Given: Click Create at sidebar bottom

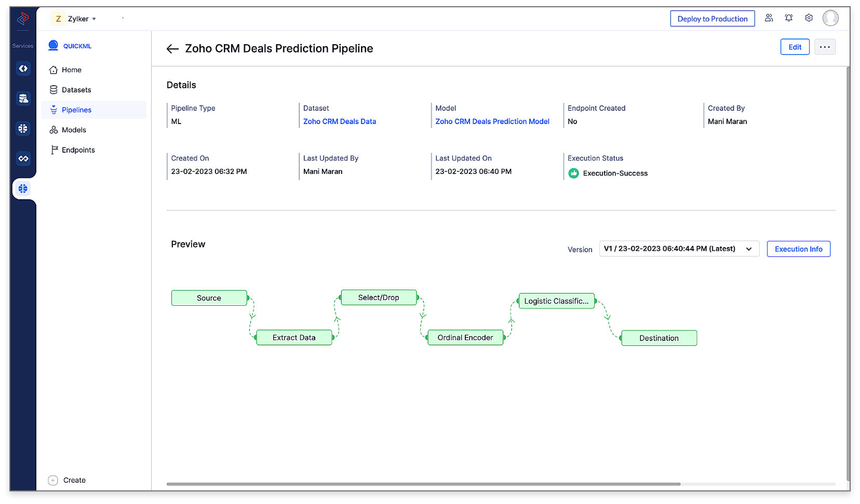Looking at the screenshot, I should click(x=74, y=480).
